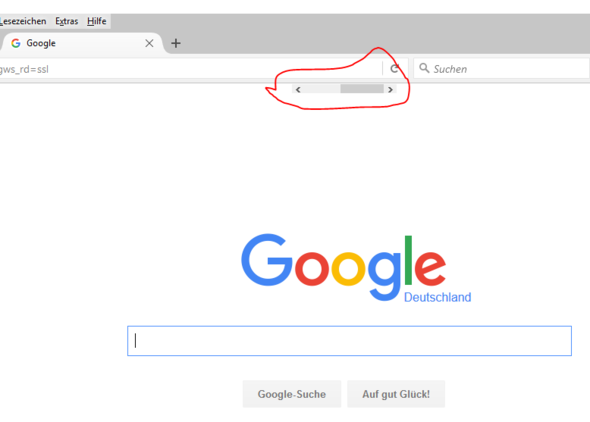Screen dimensions: 590x422
Task: Open the Hilfe menu
Action: [97, 21]
